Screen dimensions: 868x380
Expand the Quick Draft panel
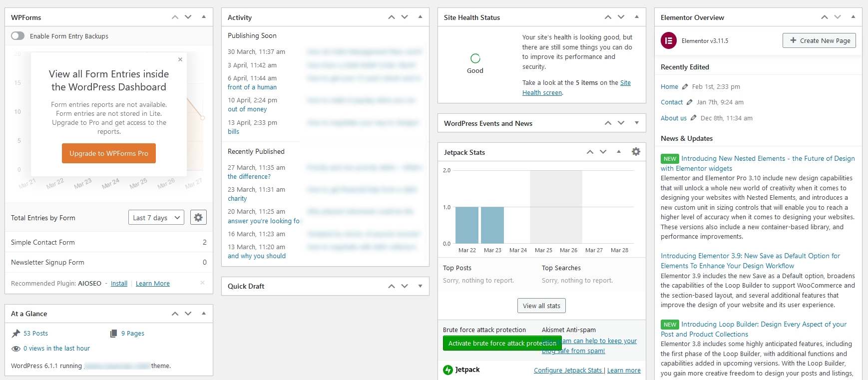(420, 286)
